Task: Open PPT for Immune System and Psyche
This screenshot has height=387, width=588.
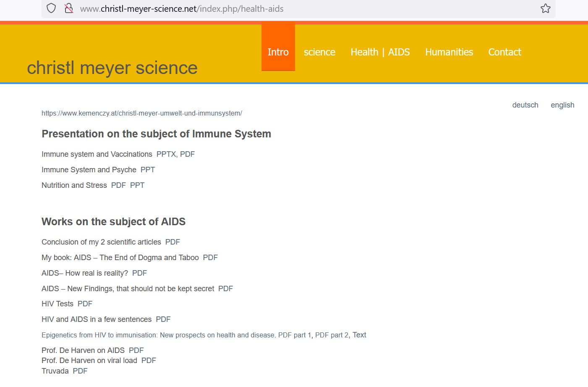Action: tap(147, 170)
